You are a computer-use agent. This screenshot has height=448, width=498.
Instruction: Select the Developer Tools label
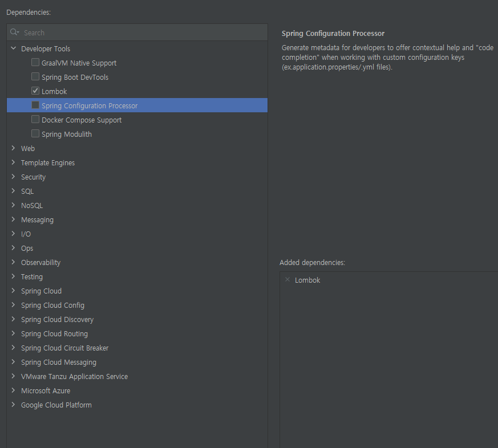point(46,49)
